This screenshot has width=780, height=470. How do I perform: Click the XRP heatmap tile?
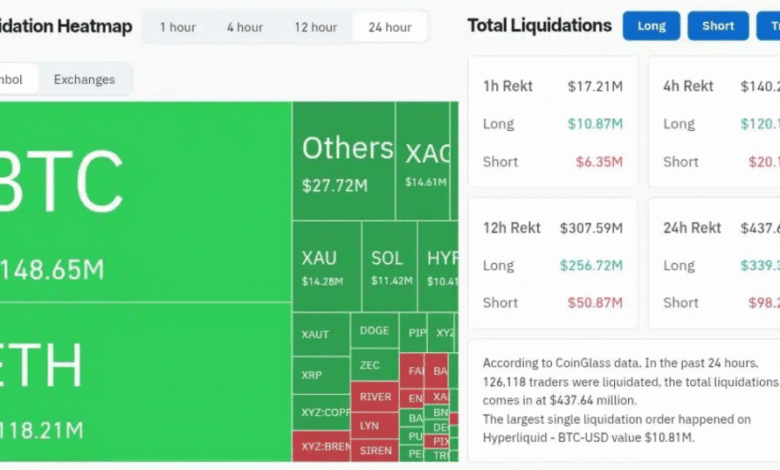(x=320, y=375)
